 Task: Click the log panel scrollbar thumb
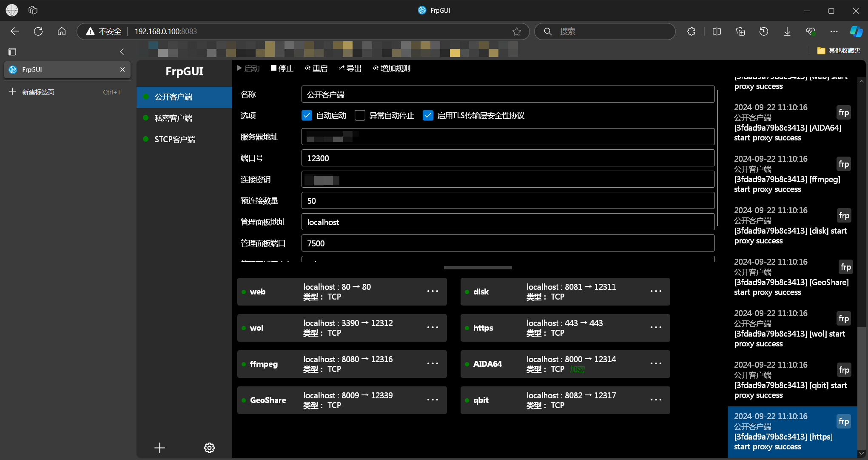click(861, 388)
